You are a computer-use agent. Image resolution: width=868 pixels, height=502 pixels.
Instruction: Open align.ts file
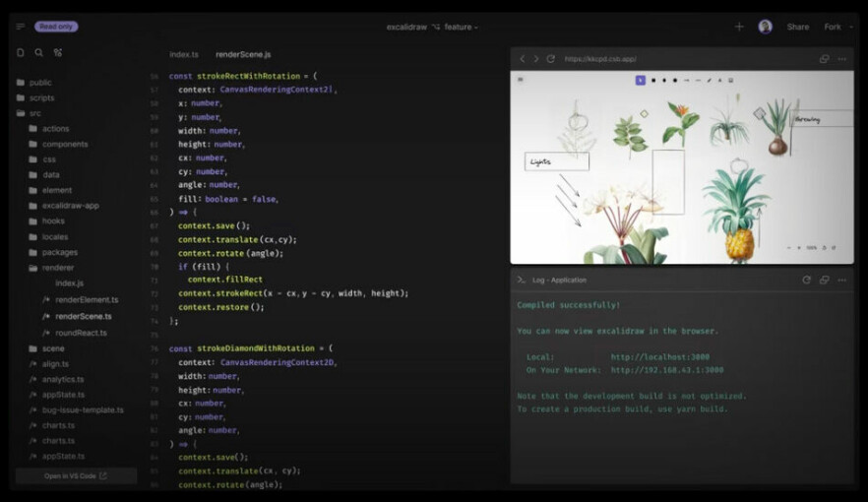tap(49, 364)
